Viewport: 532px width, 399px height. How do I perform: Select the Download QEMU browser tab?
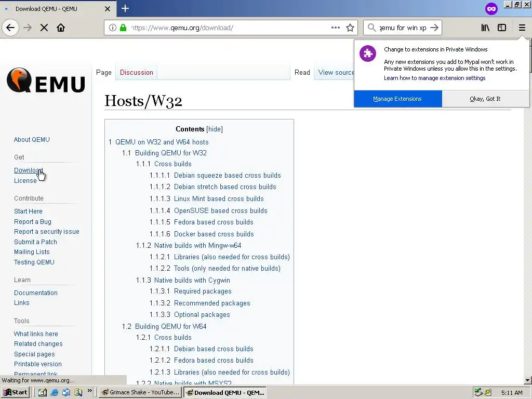coord(58,9)
